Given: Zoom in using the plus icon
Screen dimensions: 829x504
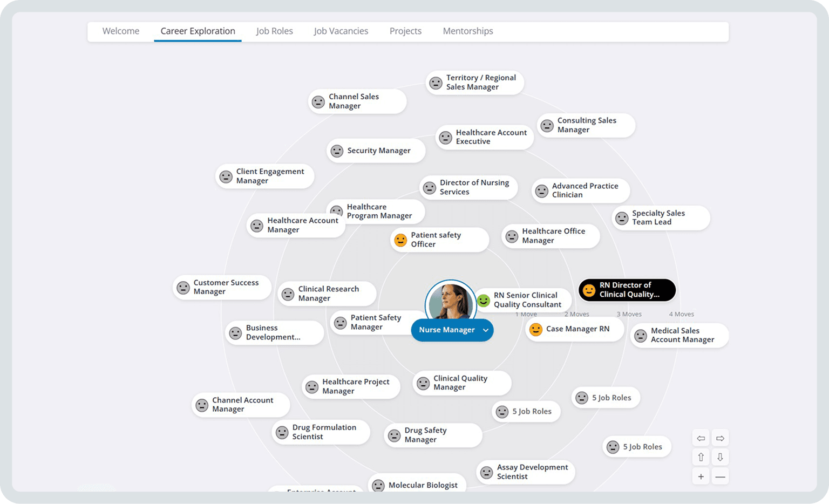Looking at the screenshot, I should click(x=701, y=476).
